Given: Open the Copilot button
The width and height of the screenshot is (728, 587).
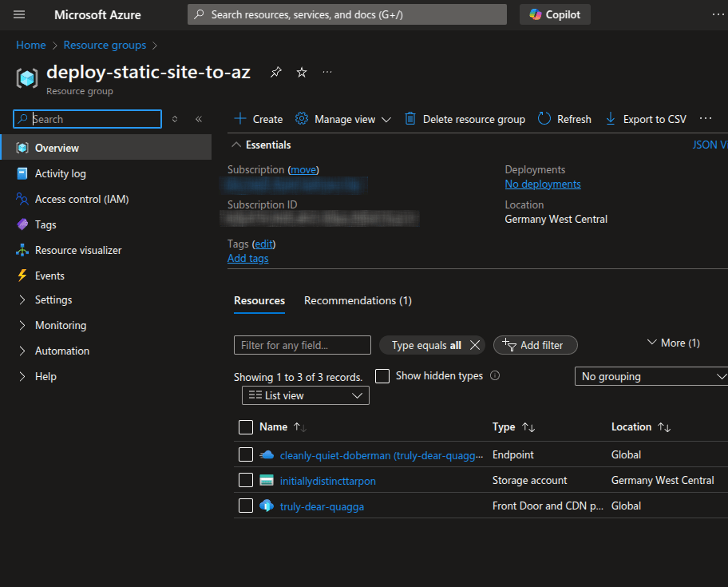Looking at the screenshot, I should click(556, 14).
